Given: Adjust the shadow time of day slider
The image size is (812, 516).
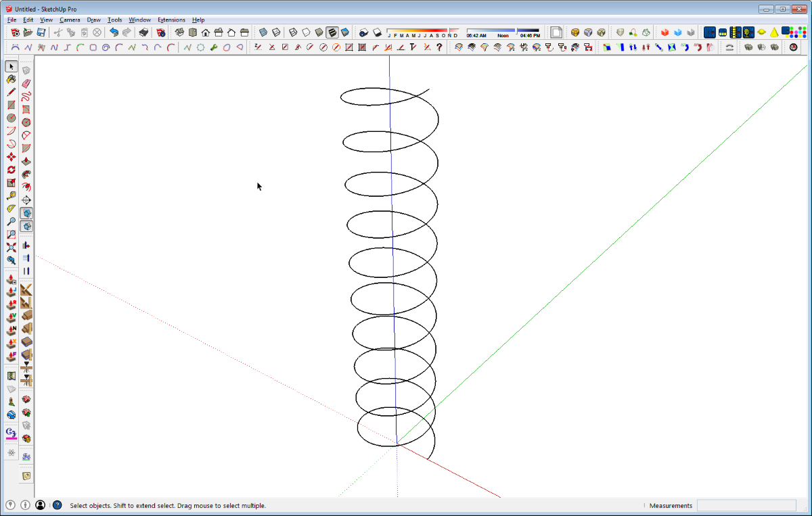Looking at the screenshot, I should [x=503, y=30].
